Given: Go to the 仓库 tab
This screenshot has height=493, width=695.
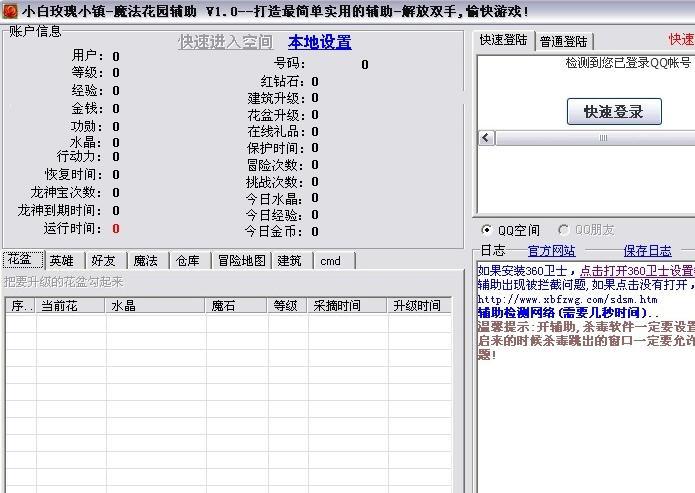Looking at the screenshot, I should pos(188,261).
